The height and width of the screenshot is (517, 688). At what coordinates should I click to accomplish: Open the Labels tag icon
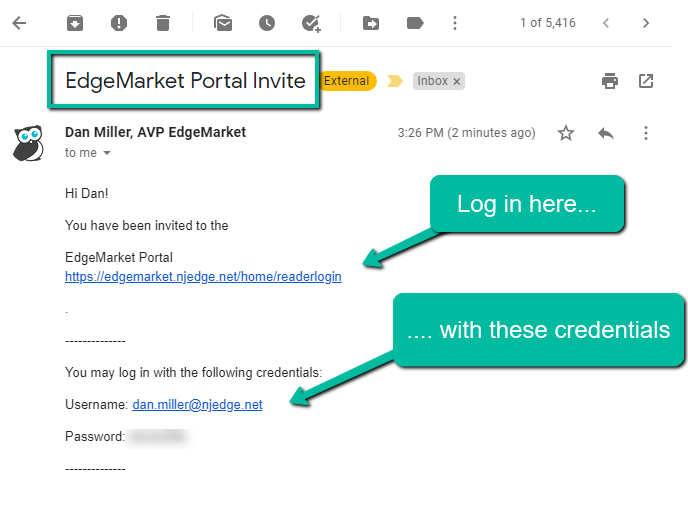coord(415,23)
